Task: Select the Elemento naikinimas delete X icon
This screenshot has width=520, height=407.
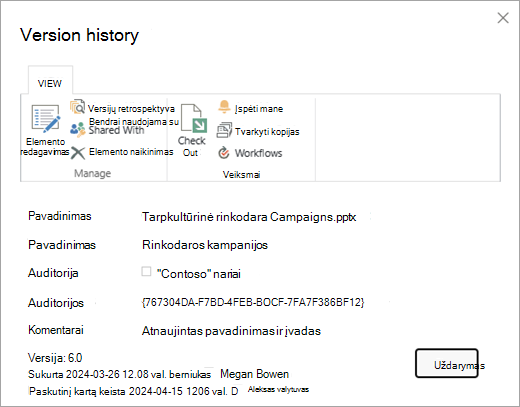Action: (x=78, y=153)
